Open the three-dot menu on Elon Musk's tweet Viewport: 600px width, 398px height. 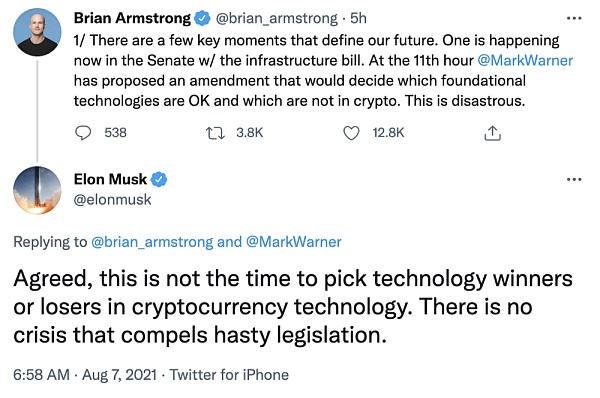coord(574,179)
